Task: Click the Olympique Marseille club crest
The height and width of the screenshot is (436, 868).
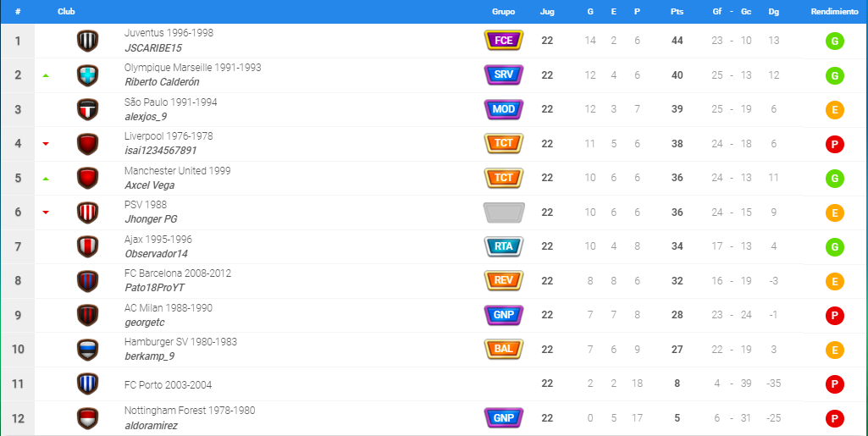Action: click(x=87, y=75)
